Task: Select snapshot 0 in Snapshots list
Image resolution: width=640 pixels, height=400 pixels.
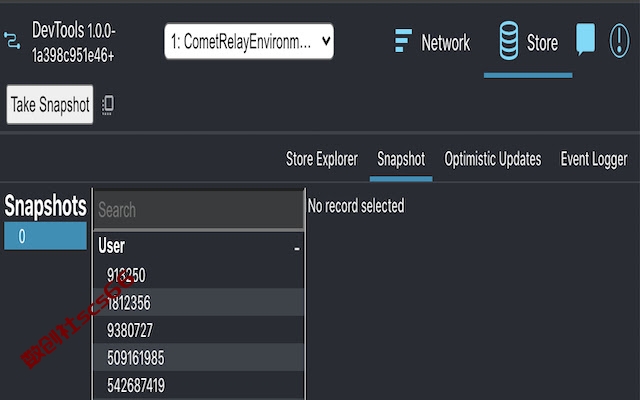Action: click(45, 236)
